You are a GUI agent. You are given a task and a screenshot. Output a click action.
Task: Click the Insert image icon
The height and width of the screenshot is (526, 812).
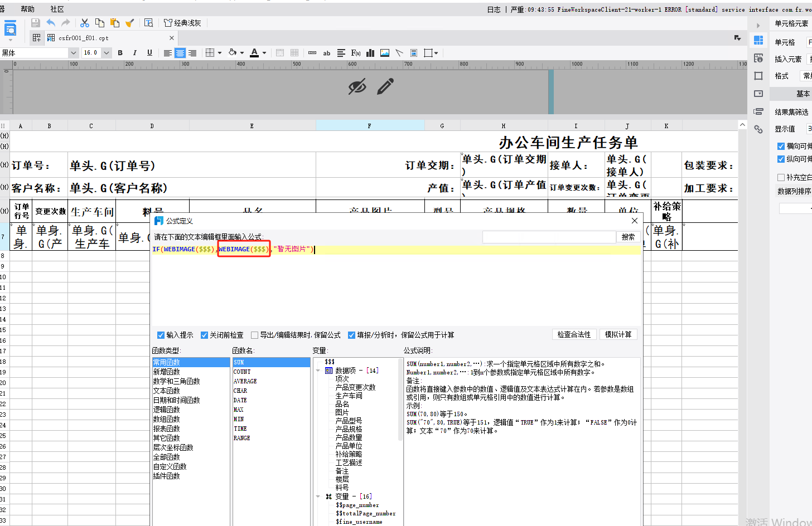[x=385, y=53]
